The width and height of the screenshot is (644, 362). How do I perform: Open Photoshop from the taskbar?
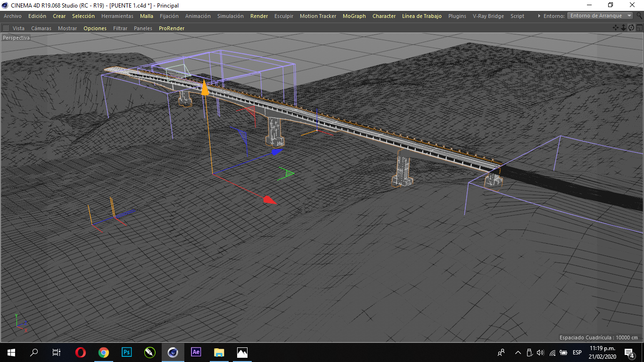pos(127,352)
